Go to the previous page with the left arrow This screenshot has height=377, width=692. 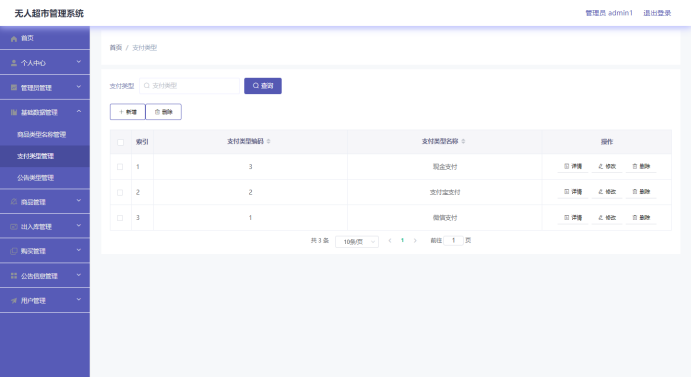[x=390, y=241]
